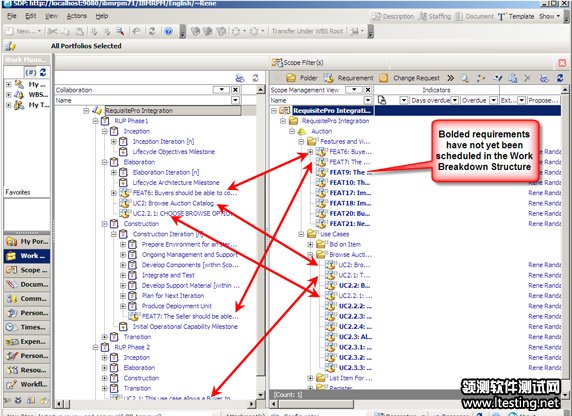This screenshot has width=572, height=416.
Task: Open the Scope view in sidebar
Action: [x=27, y=270]
